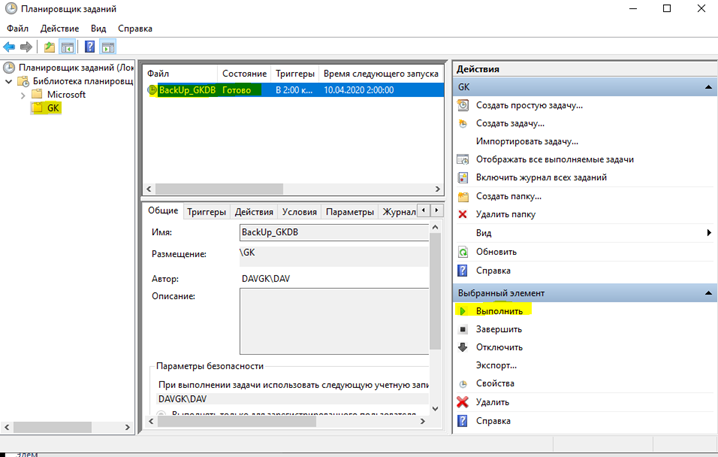718x457 pixels.
Task: Toggle the action pane toolbar icon
Action: point(108,47)
